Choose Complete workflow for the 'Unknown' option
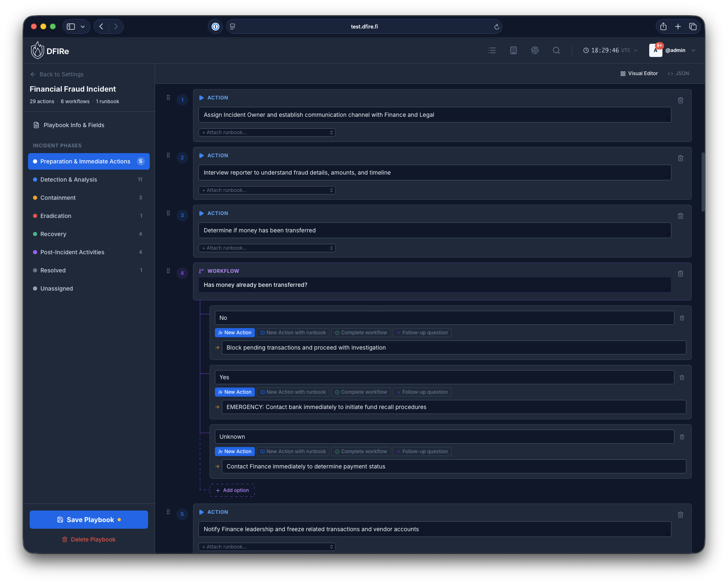 361,452
